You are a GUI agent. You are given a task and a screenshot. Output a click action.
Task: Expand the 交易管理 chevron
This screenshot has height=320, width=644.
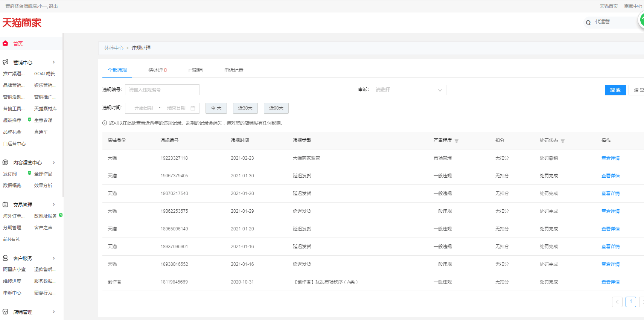click(x=54, y=204)
